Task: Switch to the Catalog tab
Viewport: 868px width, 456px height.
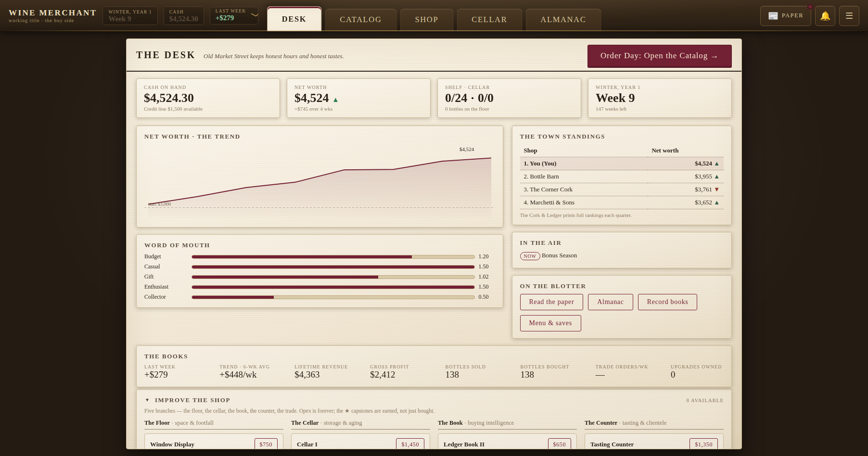Action: click(360, 20)
